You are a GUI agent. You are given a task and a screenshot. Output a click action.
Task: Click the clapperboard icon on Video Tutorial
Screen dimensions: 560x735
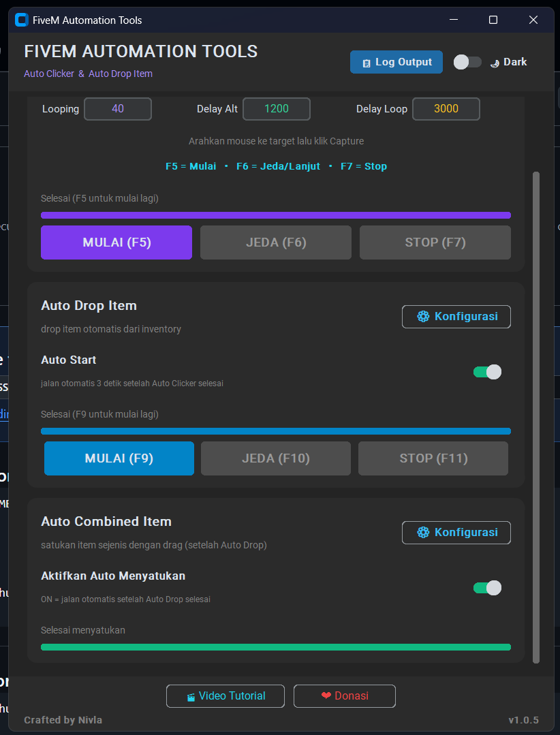tap(191, 697)
